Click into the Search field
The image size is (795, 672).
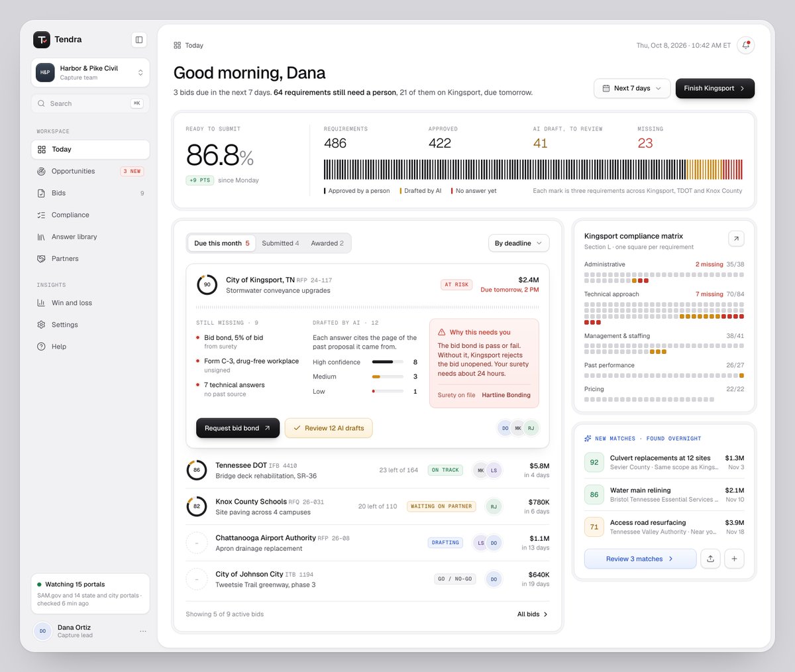pos(90,103)
